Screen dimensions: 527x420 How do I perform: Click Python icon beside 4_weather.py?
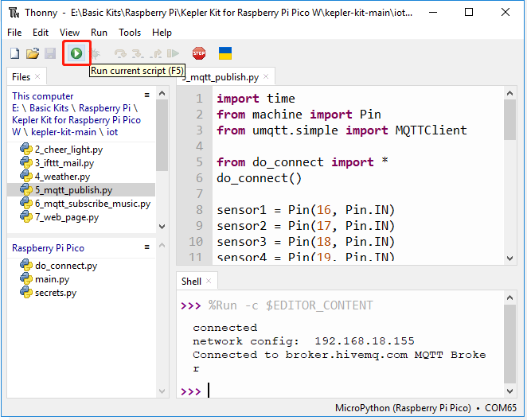26,177
